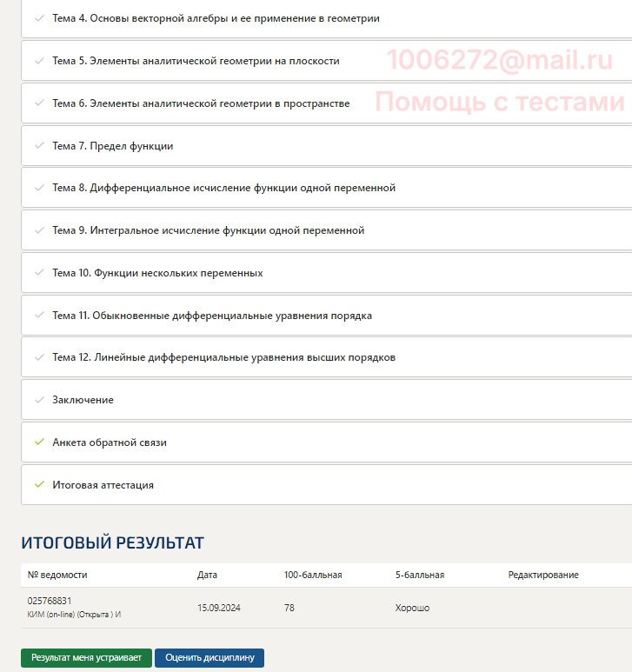Image resolution: width=632 pixels, height=672 pixels.
Task: Expand Тема 5 analytic geometry on plane
Action: coord(196,61)
